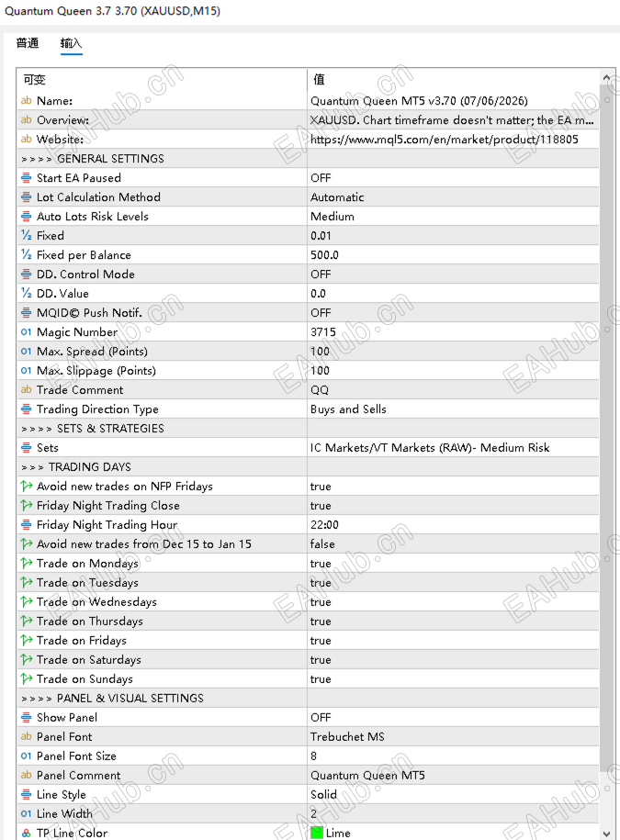The width and height of the screenshot is (620, 840).
Task: Edit the Magic Number value 3715
Action: [453, 332]
